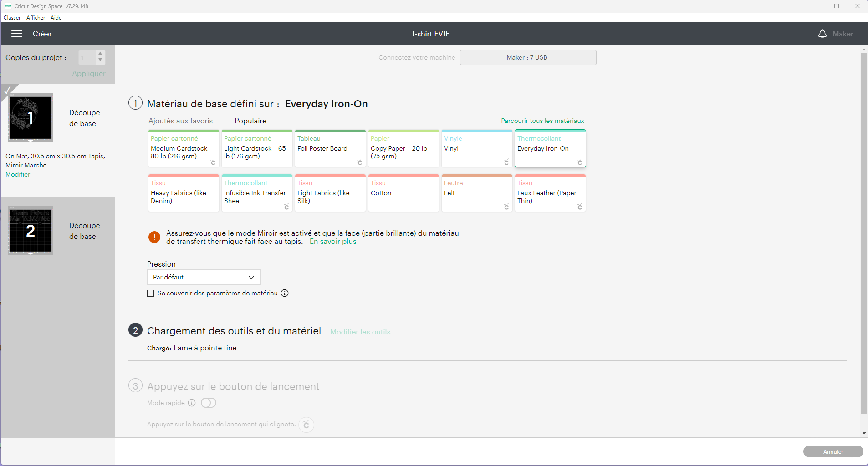Select Medium Cardstock 80 lb material
The image size is (868, 466).
click(x=184, y=149)
